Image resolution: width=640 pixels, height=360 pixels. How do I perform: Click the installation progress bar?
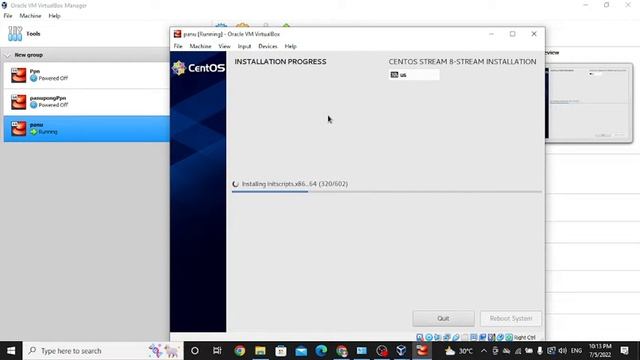coord(387,191)
